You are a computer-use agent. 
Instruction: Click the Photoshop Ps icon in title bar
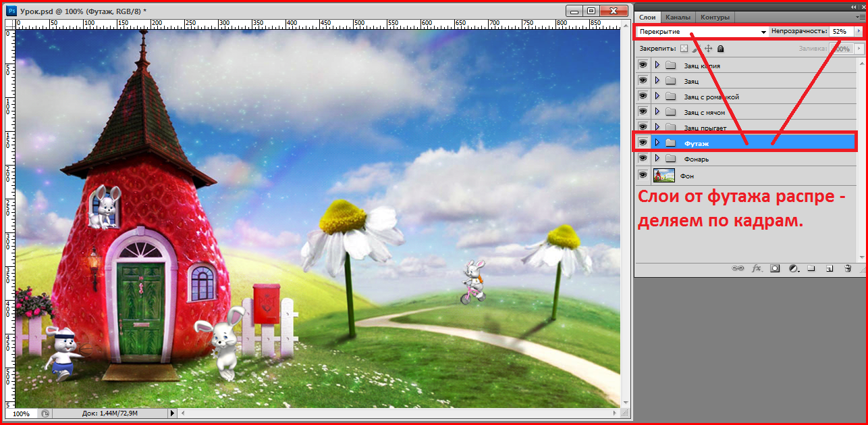[11, 11]
